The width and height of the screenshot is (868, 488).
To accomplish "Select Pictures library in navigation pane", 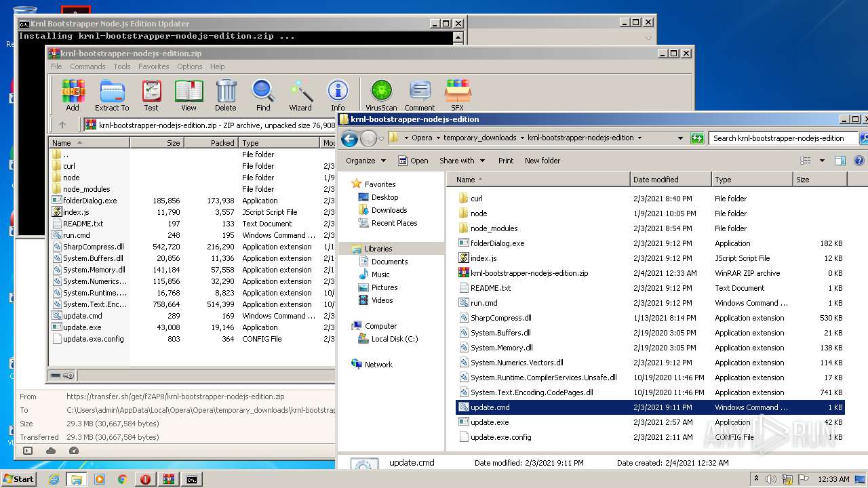I will (384, 287).
